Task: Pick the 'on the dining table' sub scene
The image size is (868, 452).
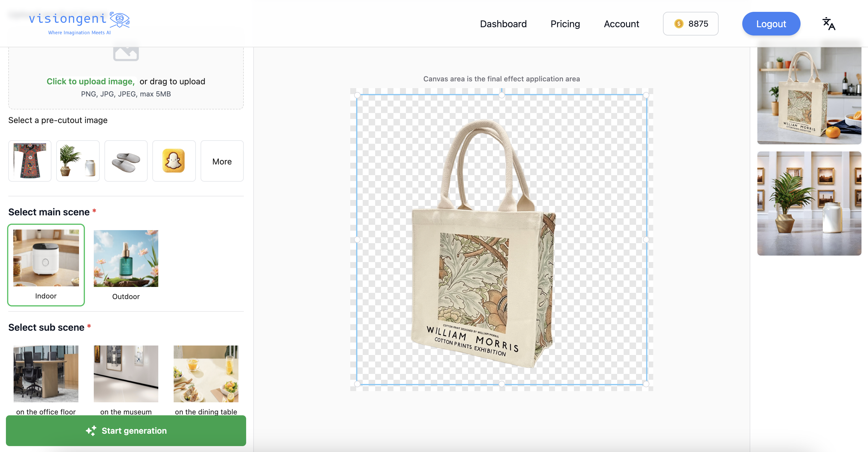Action: pyautogui.click(x=206, y=374)
